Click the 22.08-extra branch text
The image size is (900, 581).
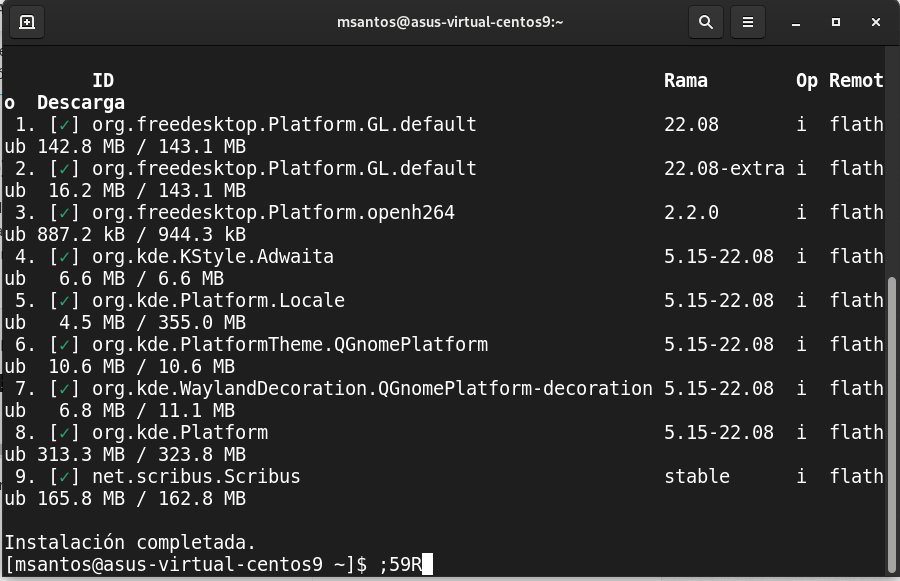coord(724,169)
